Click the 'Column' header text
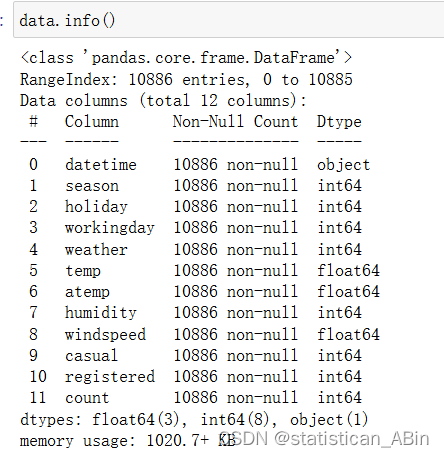The image size is (444, 457). point(92,122)
